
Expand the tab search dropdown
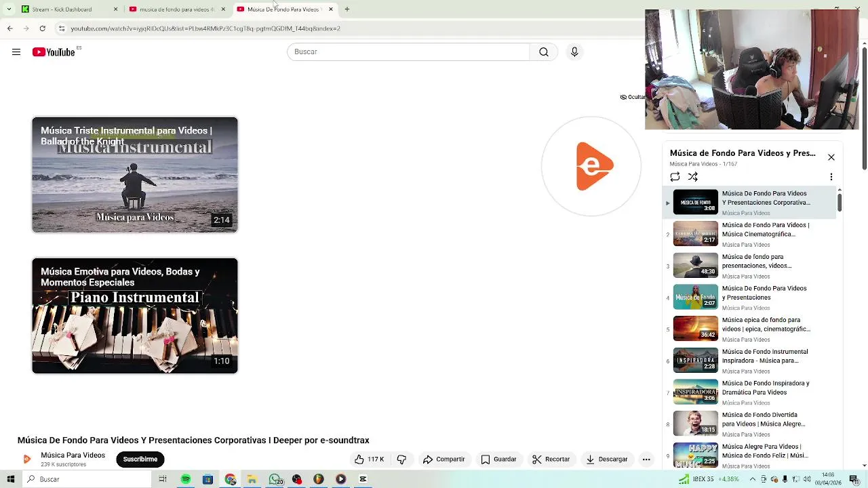click(x=9, y=9)
